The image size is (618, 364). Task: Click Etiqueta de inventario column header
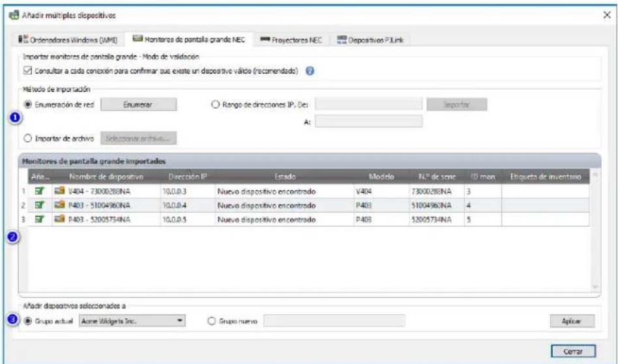coord(546,176)
